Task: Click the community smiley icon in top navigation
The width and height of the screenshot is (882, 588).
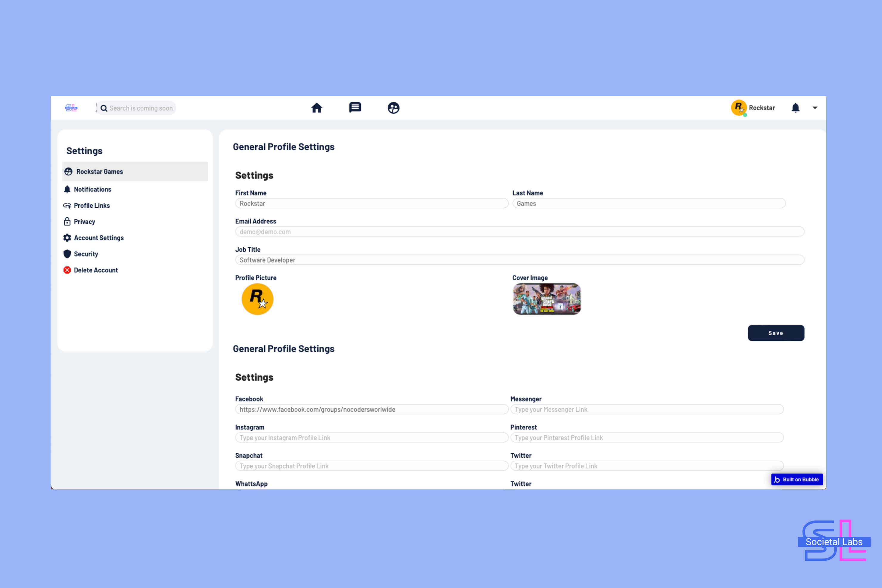Action: tap(393, 108)
